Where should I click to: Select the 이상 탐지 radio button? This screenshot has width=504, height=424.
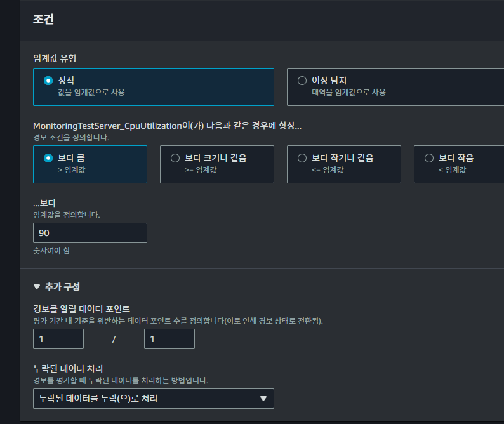[302, 81]
